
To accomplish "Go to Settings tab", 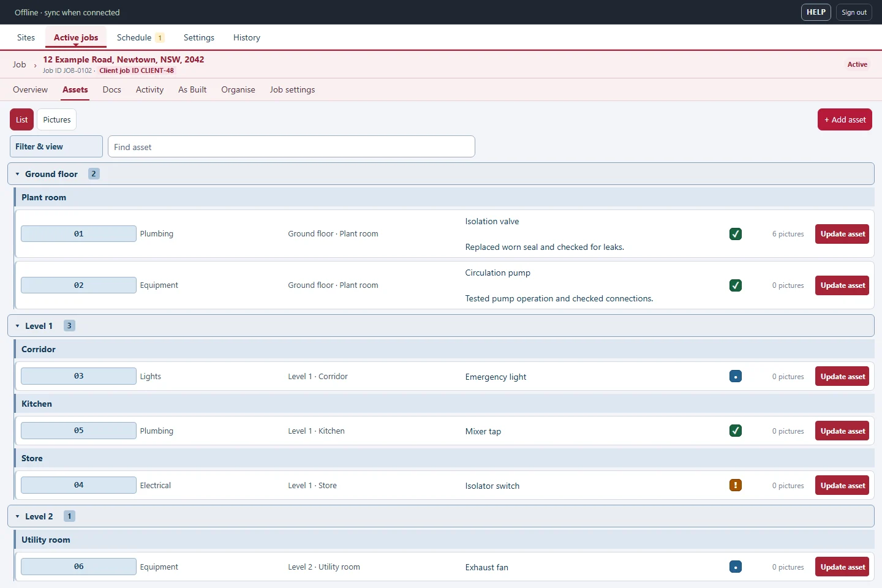I will click(x=199, y=37).
